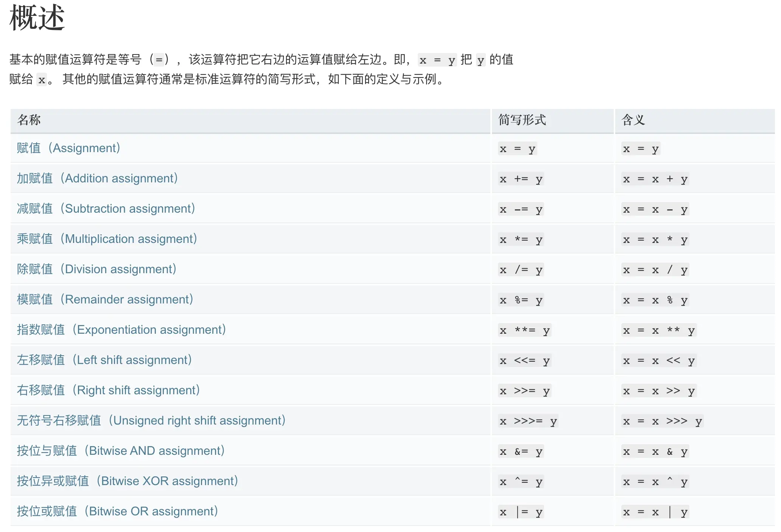
Task: Open the 赋值 (Assignment) link
Action: coord(68,148)
